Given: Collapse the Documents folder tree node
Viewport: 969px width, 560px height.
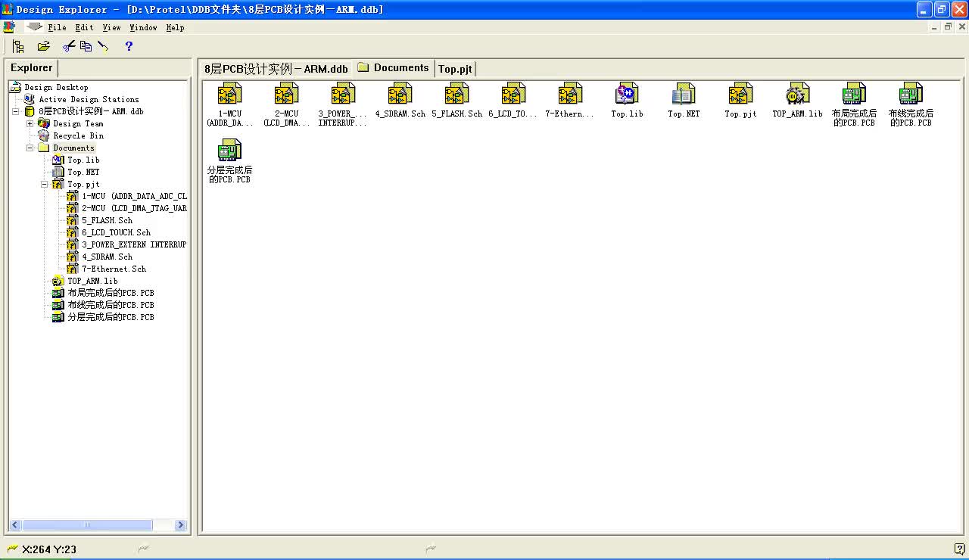Looking at the screenshot, I should [x=30, y=148].
